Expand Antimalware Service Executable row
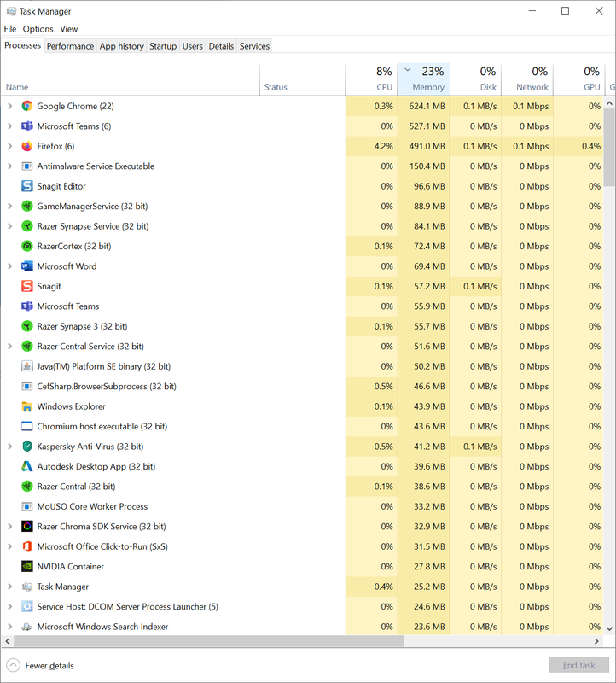The height and width of the screenshot is (683, 616). [x=10, y=166]
